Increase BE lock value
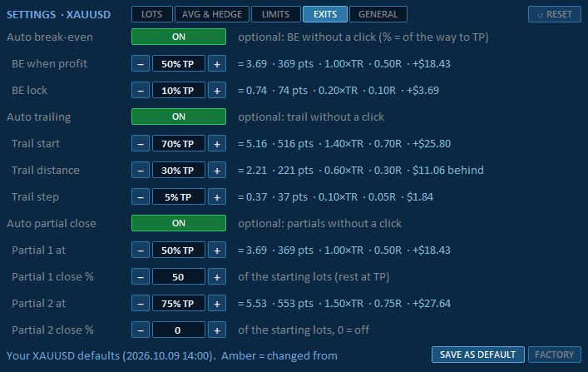 (x=217, y=90)
